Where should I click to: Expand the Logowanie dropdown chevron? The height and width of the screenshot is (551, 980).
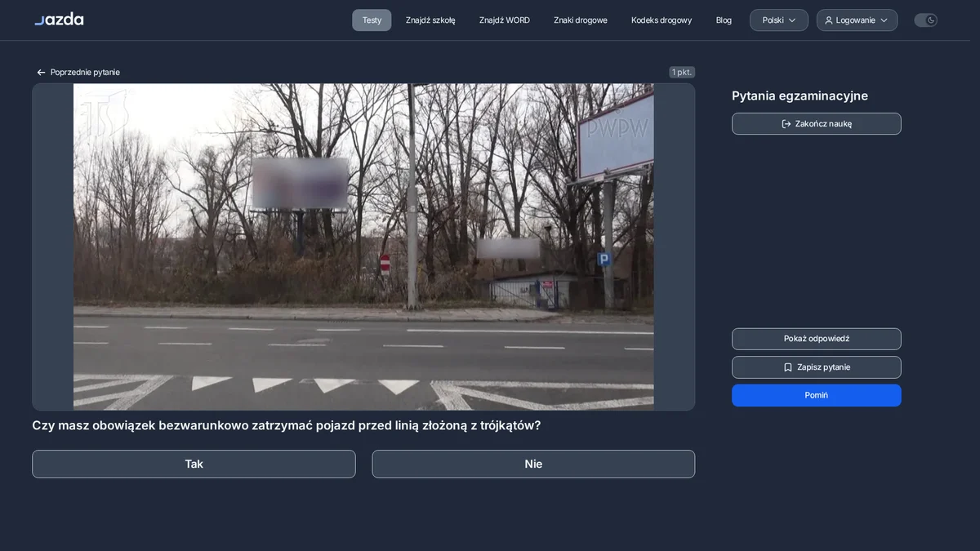(x=884, y=20)
